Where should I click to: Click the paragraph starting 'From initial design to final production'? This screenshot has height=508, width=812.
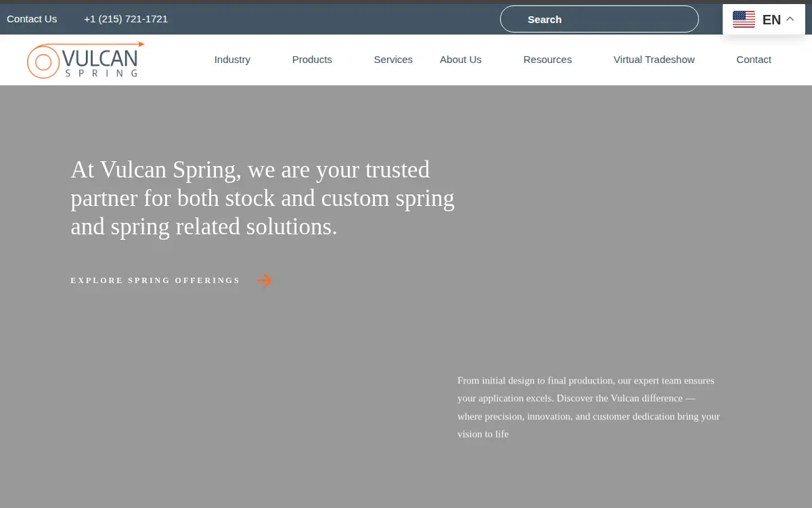click(589, 407)
